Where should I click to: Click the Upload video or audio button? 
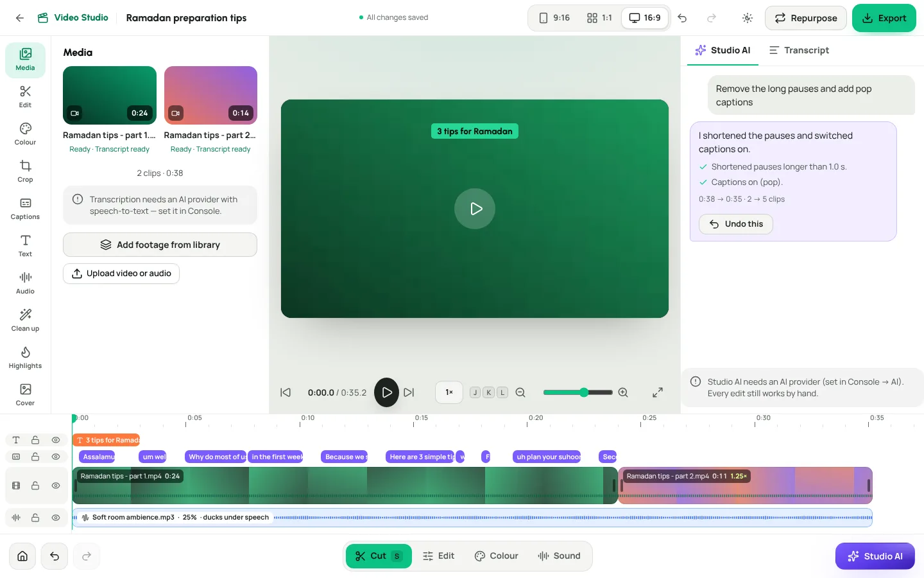(x=121, y=274)
